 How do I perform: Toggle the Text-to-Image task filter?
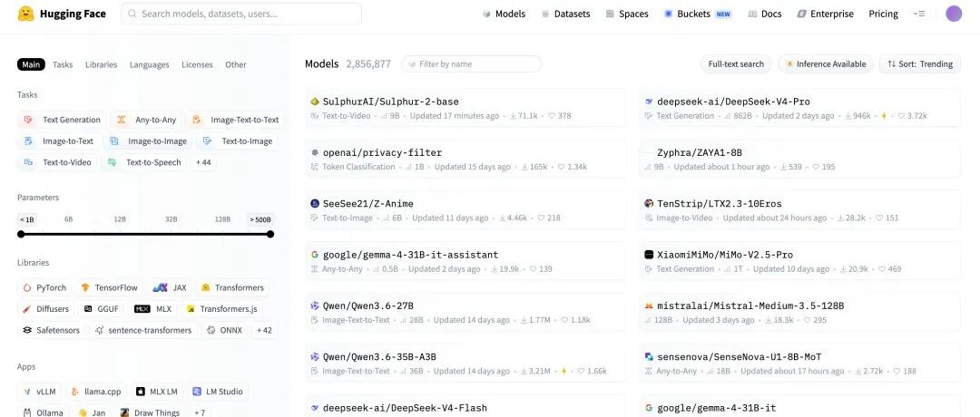coord(238,141)
